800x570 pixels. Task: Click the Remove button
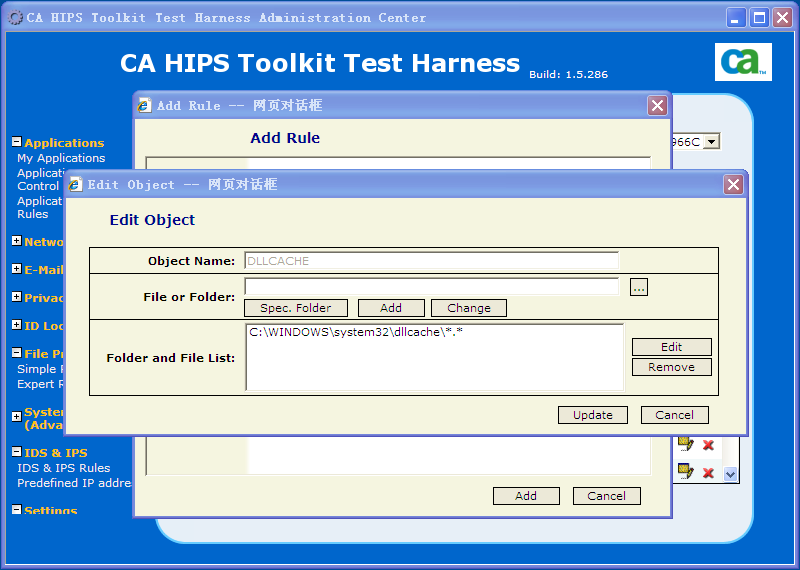671,367
